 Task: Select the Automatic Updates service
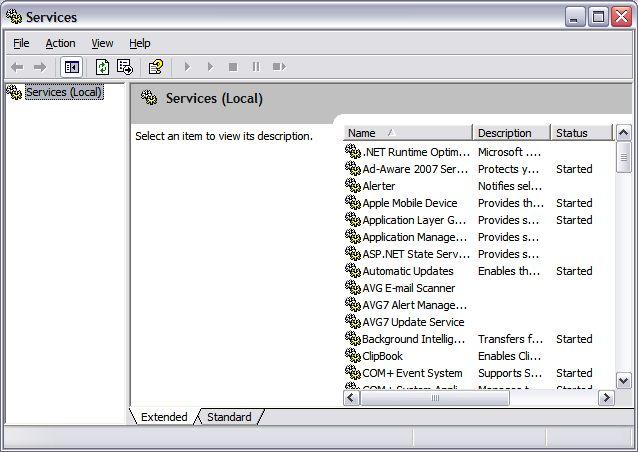coord(407,271)
